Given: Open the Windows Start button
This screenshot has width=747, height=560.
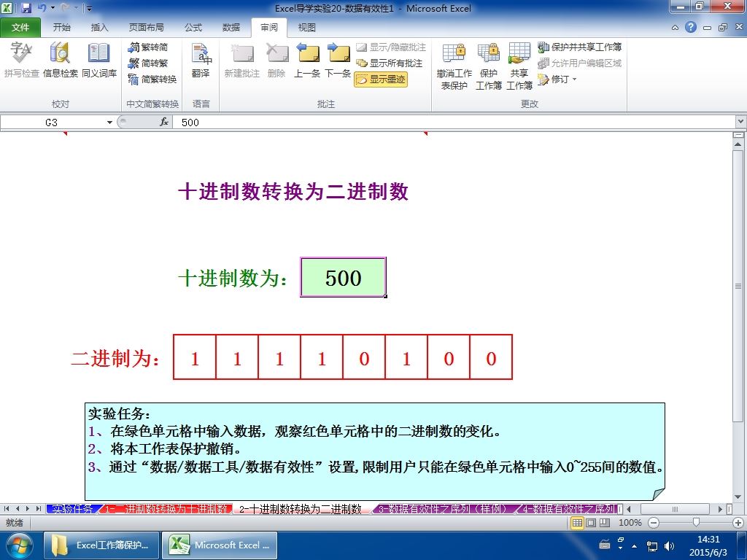Looking at the screenshot, I should [x=19, y=545].
